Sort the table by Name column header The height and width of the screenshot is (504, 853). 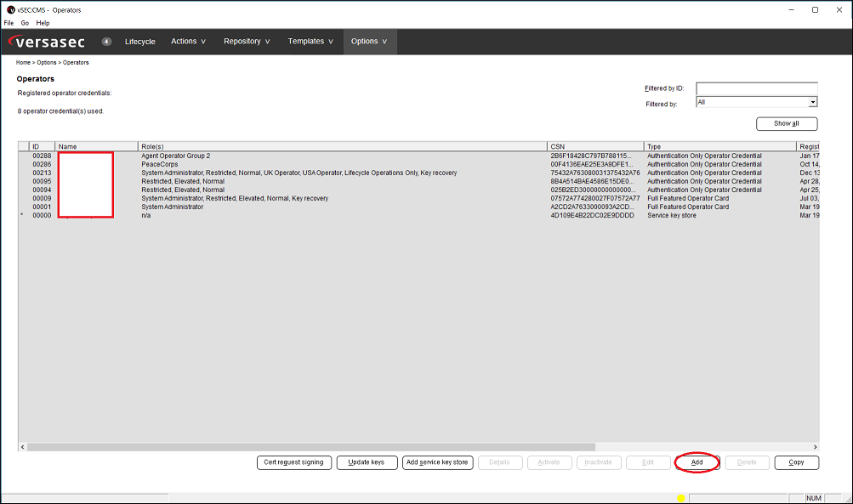coord(96,146)
